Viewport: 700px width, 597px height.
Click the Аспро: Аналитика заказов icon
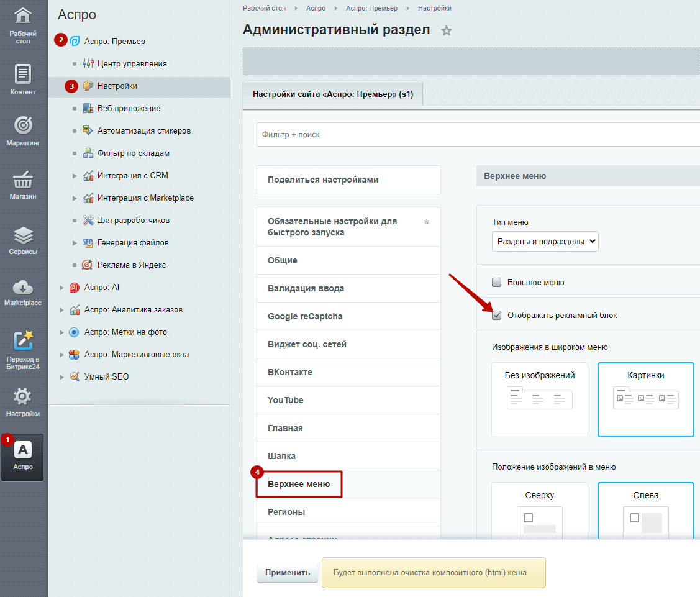75,309
